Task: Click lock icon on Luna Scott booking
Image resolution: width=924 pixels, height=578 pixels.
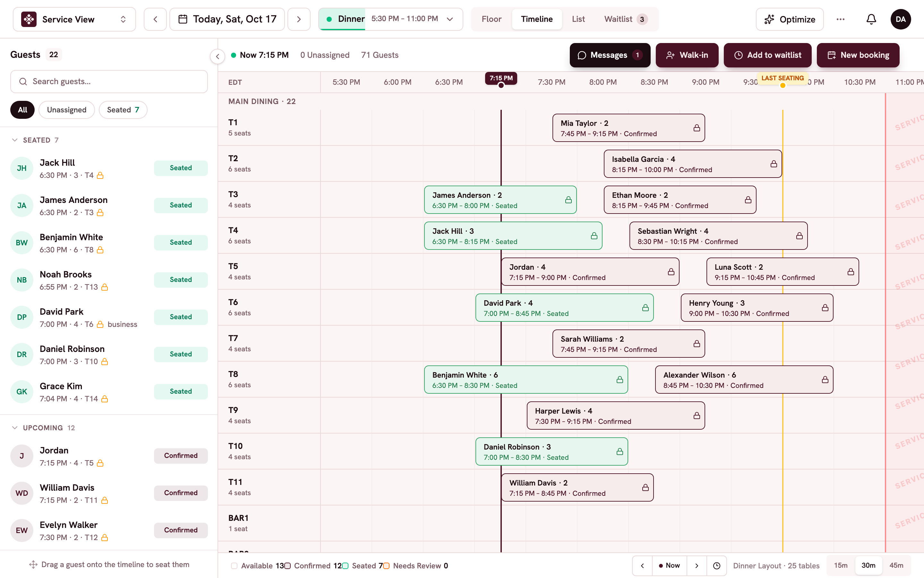Action: tap(851, 272)
